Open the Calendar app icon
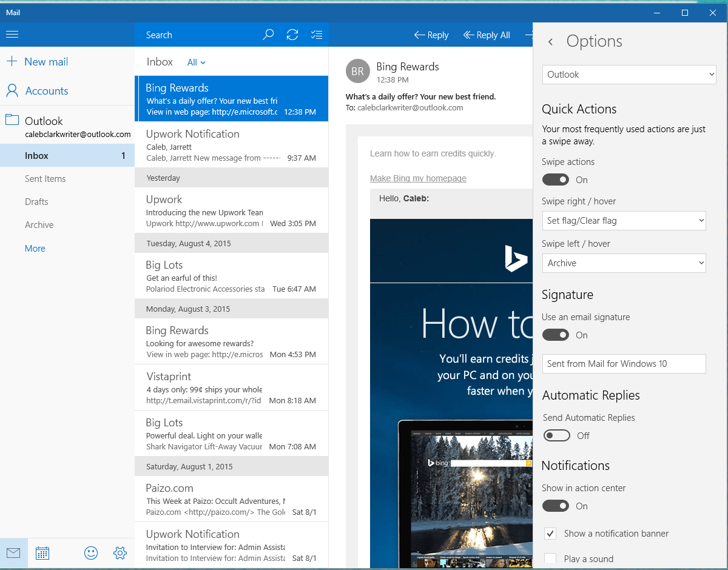Viewport: 728px width, 570px height. pyautogui.click(x=42, y=552)
